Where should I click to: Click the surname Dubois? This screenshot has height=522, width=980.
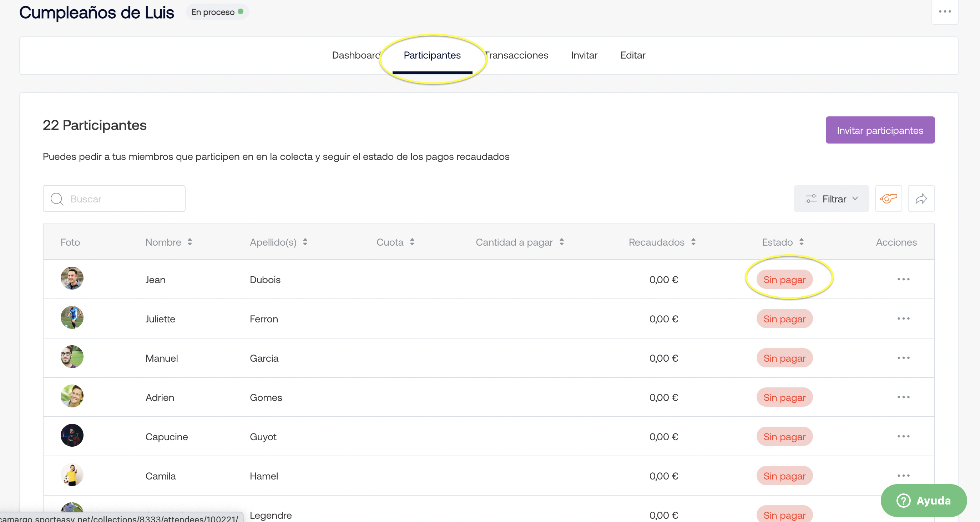tap(265, 280)
